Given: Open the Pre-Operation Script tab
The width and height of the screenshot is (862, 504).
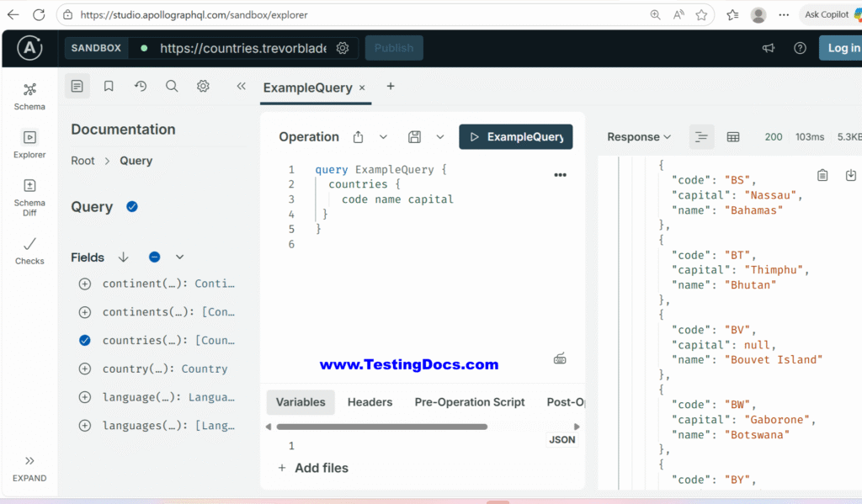Looking at the screenshot, I should [469, 401].
